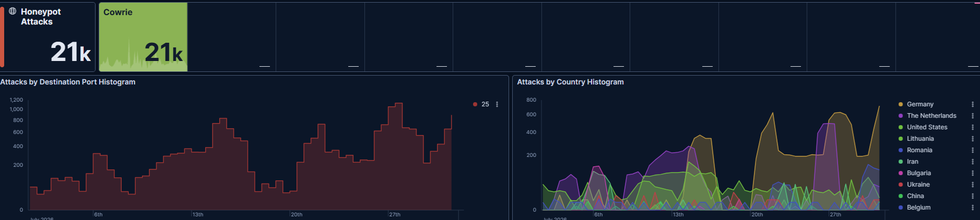Open options menu for Lithuania legend entry
The image size is (980, 220).
(x=973, y=139)
